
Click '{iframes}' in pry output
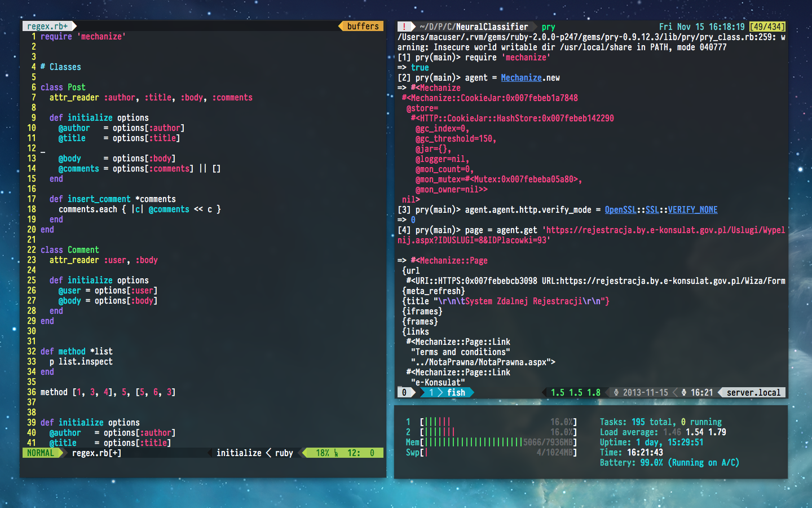(422, 311)
